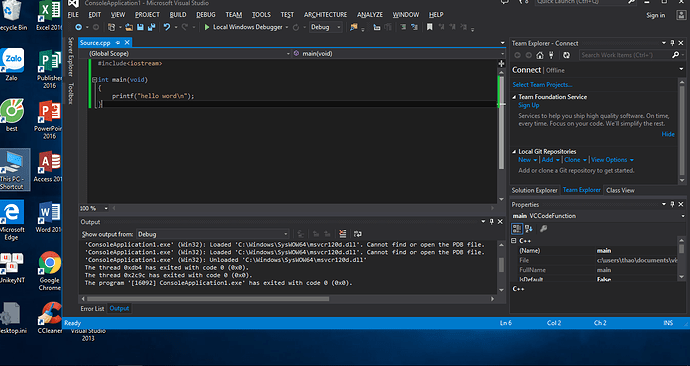
Task: Open Zalo desktop icon
Action: click(x=12, y=65)
